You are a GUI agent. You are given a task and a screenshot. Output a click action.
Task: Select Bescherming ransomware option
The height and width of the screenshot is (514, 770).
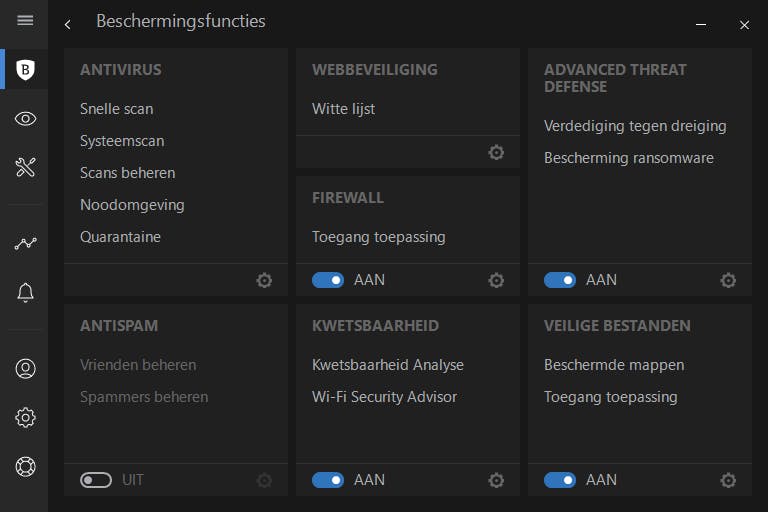(x=629, y=158)
